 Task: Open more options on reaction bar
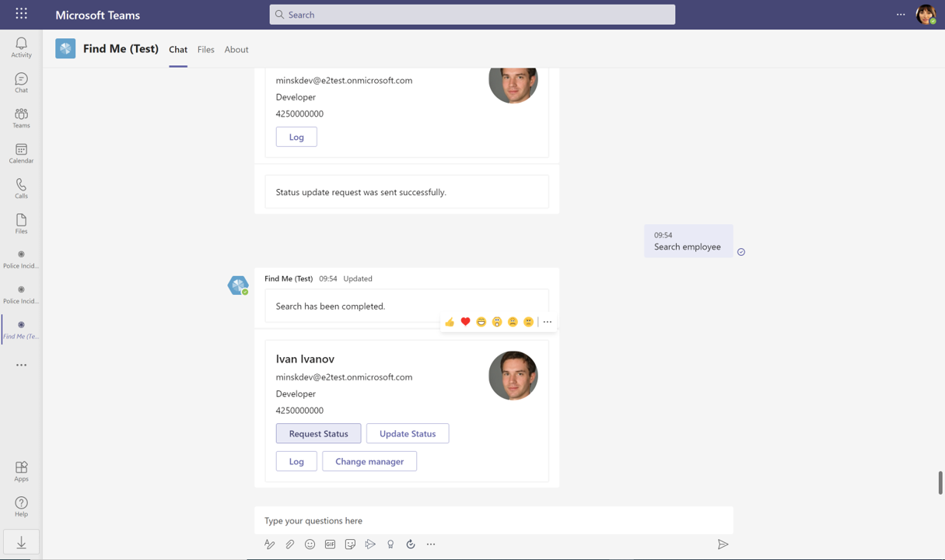pyautogui.click(x=548, y=322)
